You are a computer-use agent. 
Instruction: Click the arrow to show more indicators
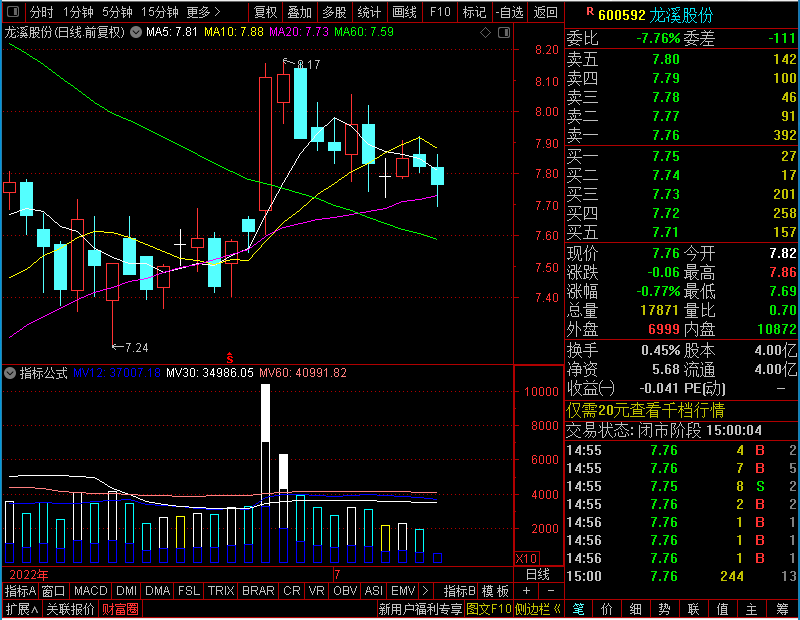coord(427,591)
